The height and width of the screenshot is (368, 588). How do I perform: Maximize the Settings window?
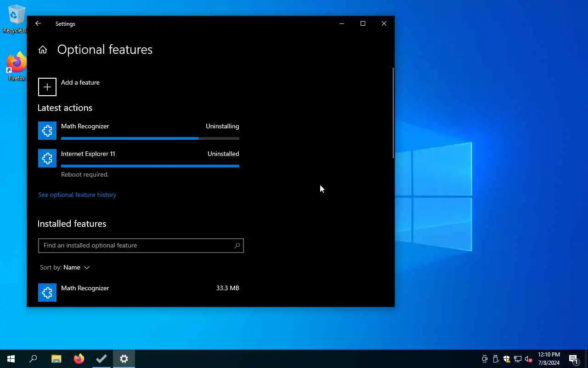pyautogui.click(x=363, y=23)
